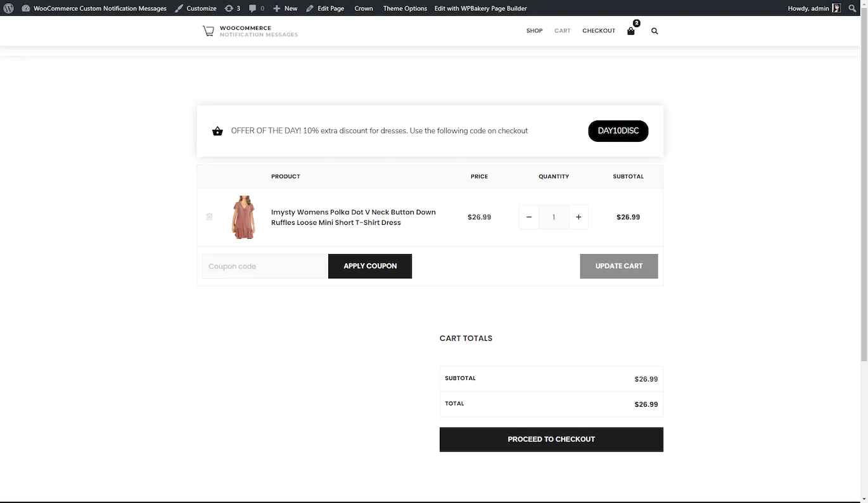The width and height of the screenshot is (868, 503).
Task: Open the New content dropdown
Action: pos(285,8)
